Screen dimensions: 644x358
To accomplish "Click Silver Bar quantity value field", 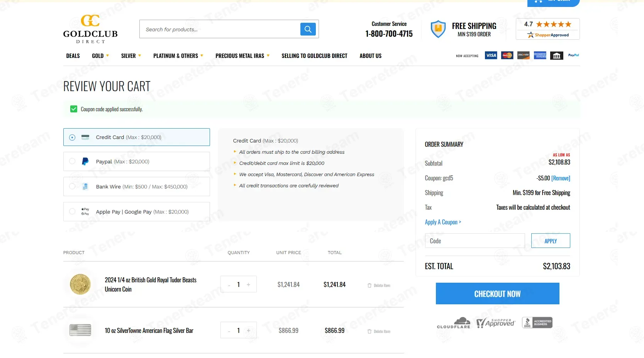I will [239, 331].
